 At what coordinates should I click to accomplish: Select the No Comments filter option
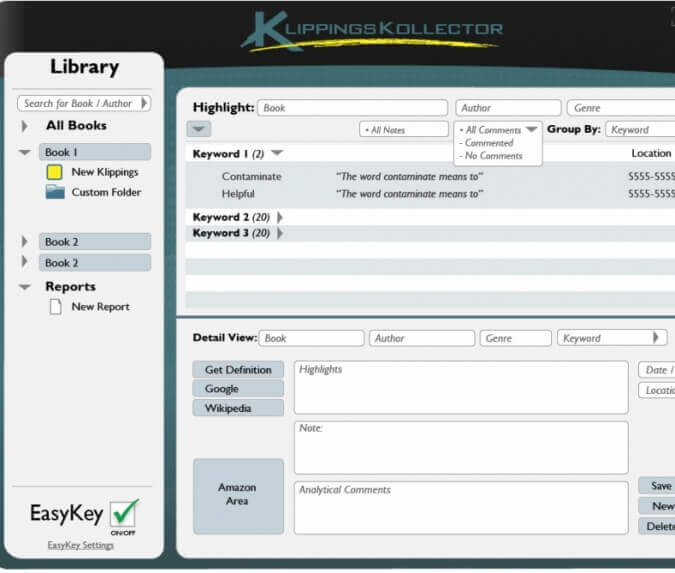click(493, 156)
